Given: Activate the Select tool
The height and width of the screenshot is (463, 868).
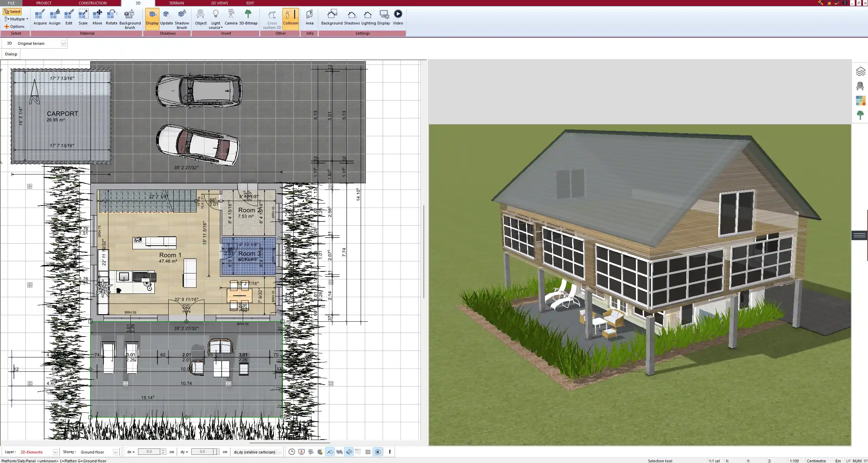Looking at the screenshot, I should pos(12,12).
